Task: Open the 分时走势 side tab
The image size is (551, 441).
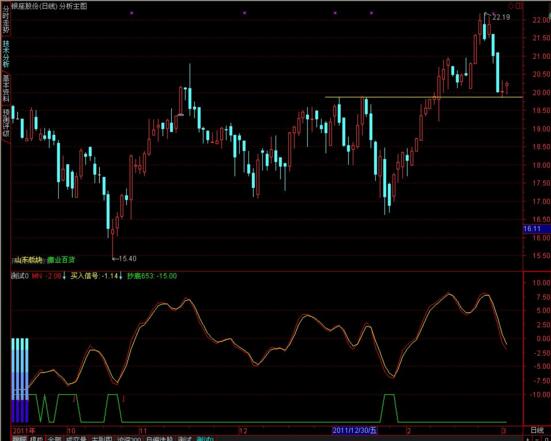Action: coord(5,19)
